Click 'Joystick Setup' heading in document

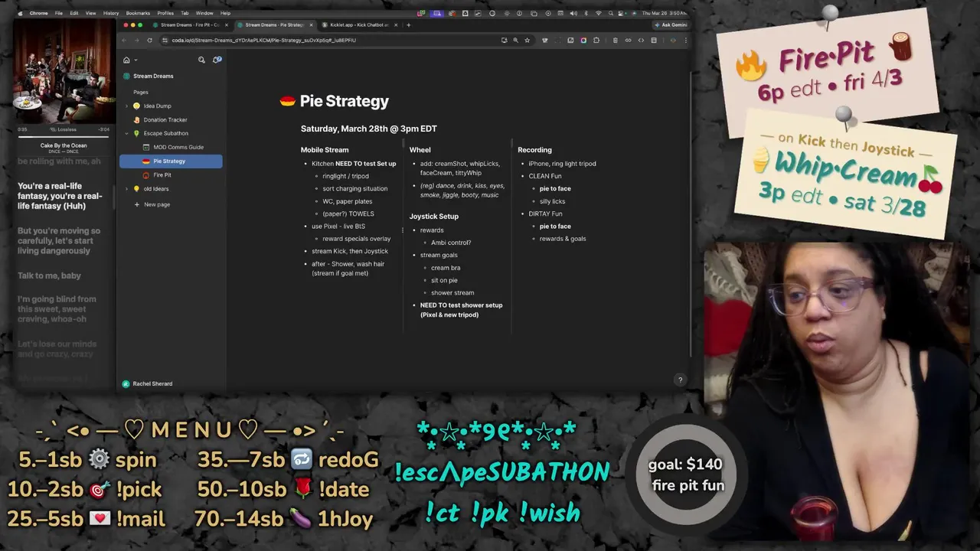[x=433, y=217]
